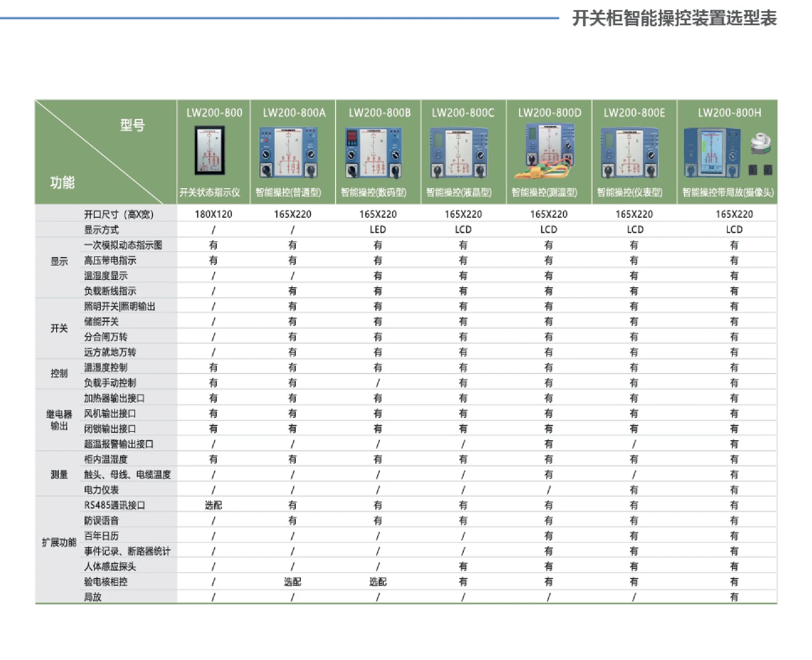Click the LW200-800H device with camera image
Image resolution: width=812 pixels, height=660 pixels.
coord(712,153)
